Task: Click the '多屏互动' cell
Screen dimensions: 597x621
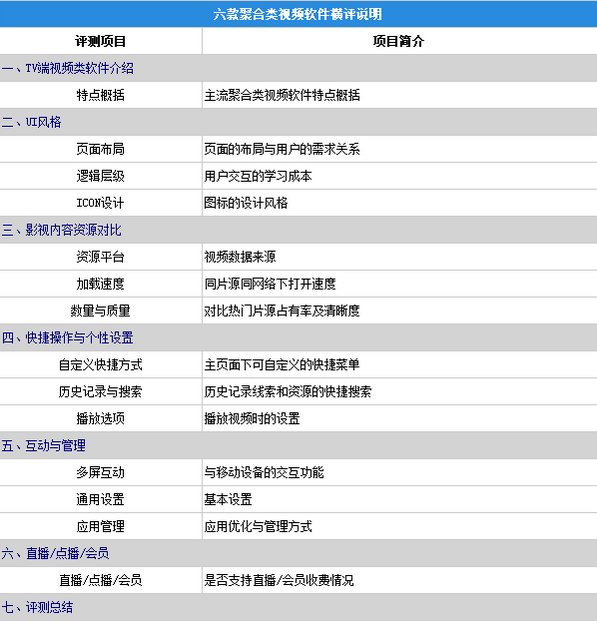Action: click(101, 472)
